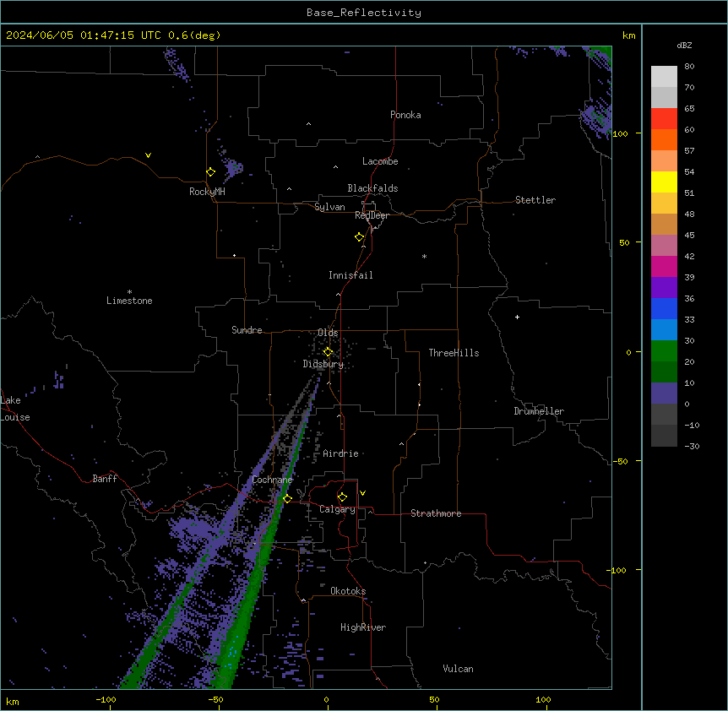728x711 pixels.
Task: Select the Lake Louise label
Action: [x=15, y=409]
